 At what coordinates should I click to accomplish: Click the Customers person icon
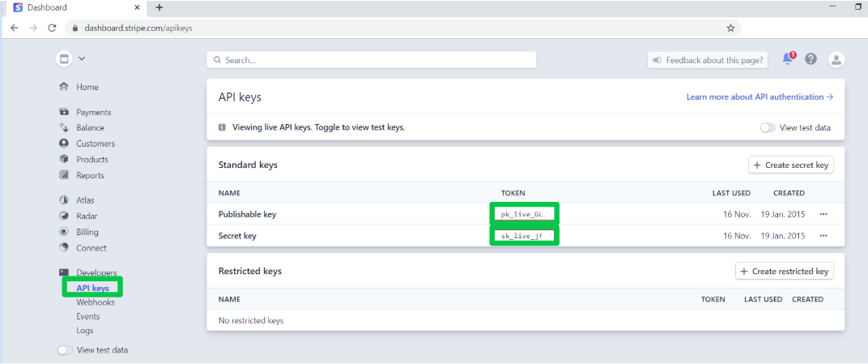pos(64,143)
